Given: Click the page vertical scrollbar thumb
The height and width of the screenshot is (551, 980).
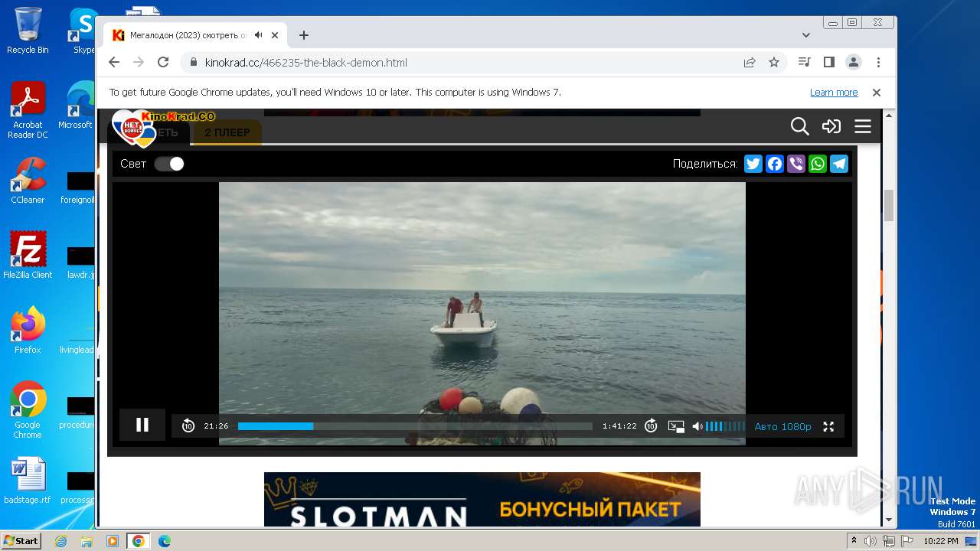Looking at the screenshot, I should click(x=889, y=205).
